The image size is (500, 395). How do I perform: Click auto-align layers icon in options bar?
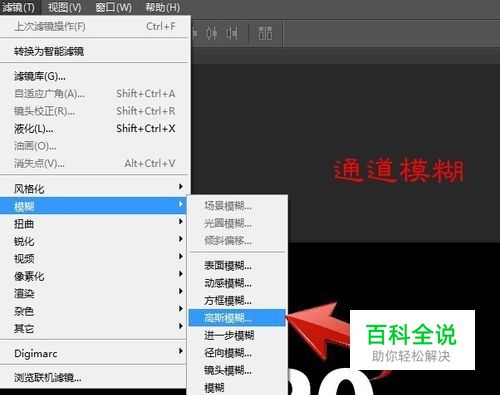[x=265, y=33]
